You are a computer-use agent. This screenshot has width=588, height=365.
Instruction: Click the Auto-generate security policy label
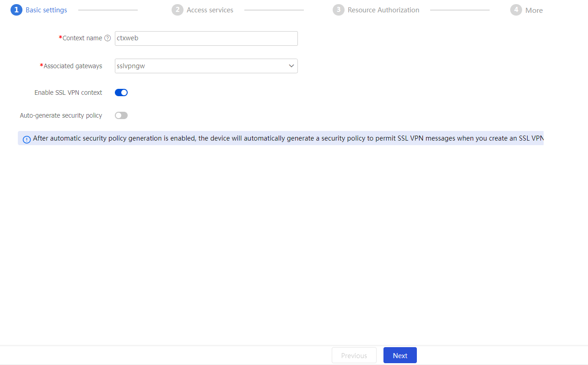(61, 115)
